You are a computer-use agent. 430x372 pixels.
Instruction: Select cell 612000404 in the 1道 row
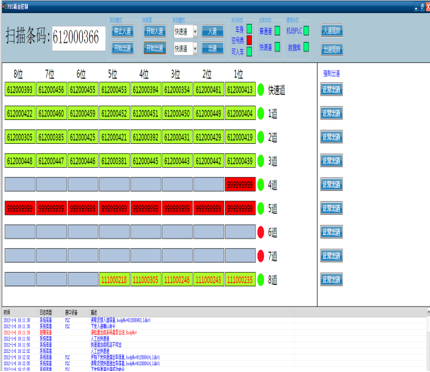(240, 113)
